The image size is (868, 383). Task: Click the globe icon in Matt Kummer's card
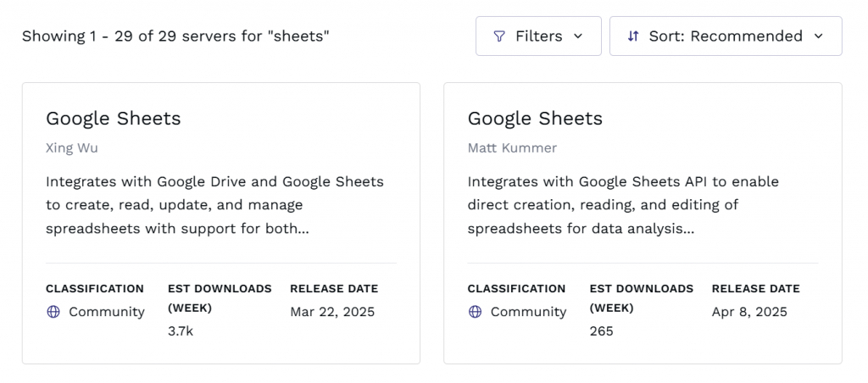[476, 312]
